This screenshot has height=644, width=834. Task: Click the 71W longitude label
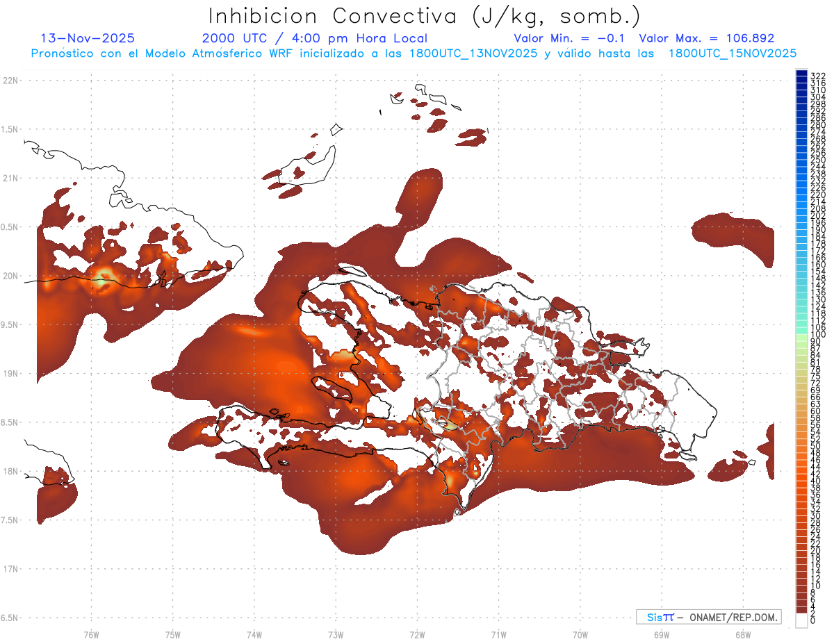(x=498, y=634)
